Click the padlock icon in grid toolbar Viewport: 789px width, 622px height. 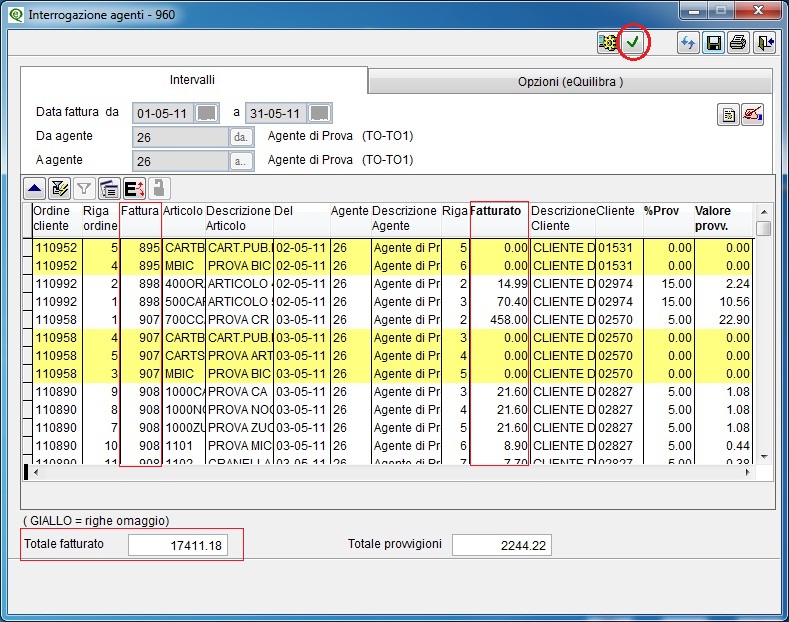tap(159, 189)
